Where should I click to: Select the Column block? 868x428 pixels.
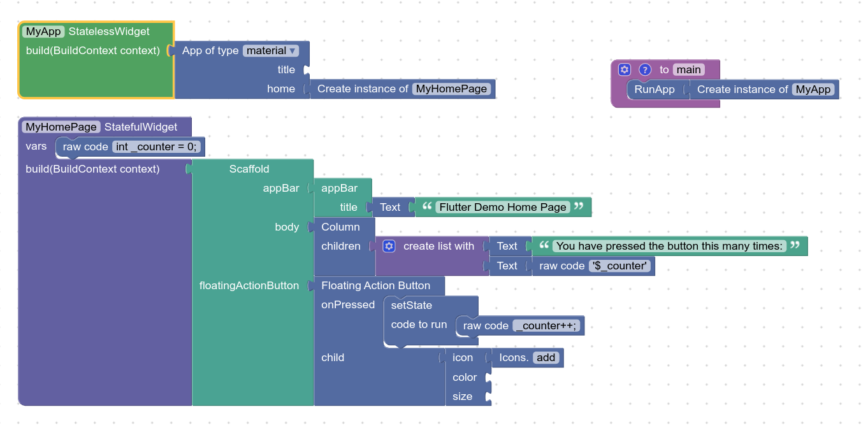point(340,227)
